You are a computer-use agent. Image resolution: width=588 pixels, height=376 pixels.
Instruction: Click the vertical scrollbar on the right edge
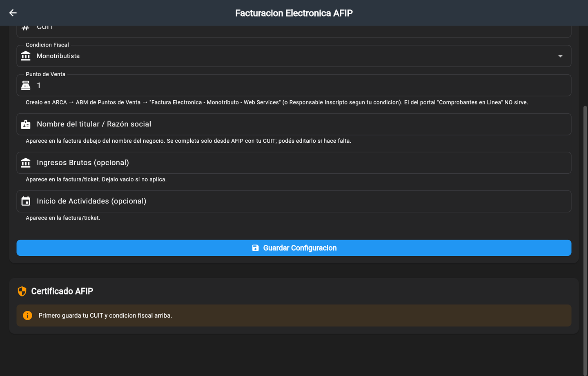585,241
